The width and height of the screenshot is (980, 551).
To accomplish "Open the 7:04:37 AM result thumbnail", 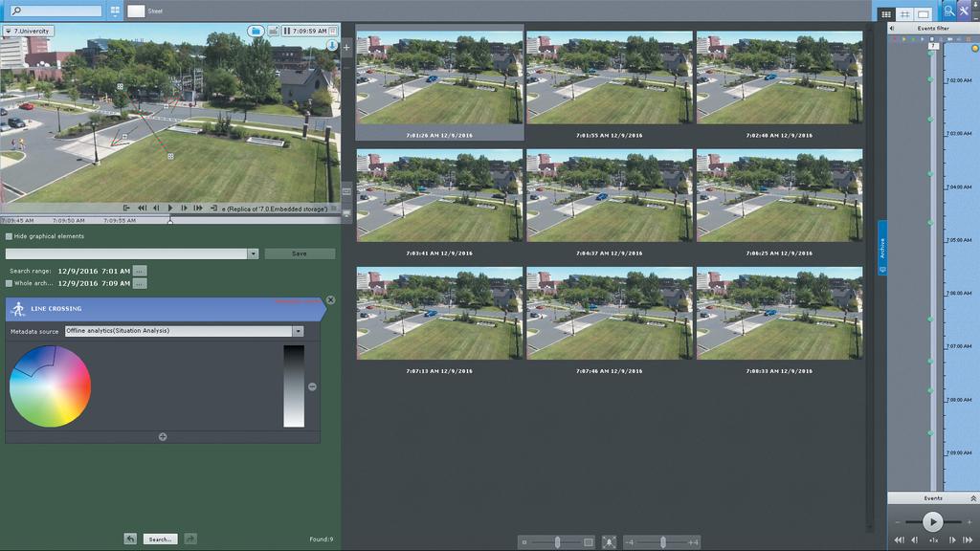I will pyautogui.click(x=610, y=195).
